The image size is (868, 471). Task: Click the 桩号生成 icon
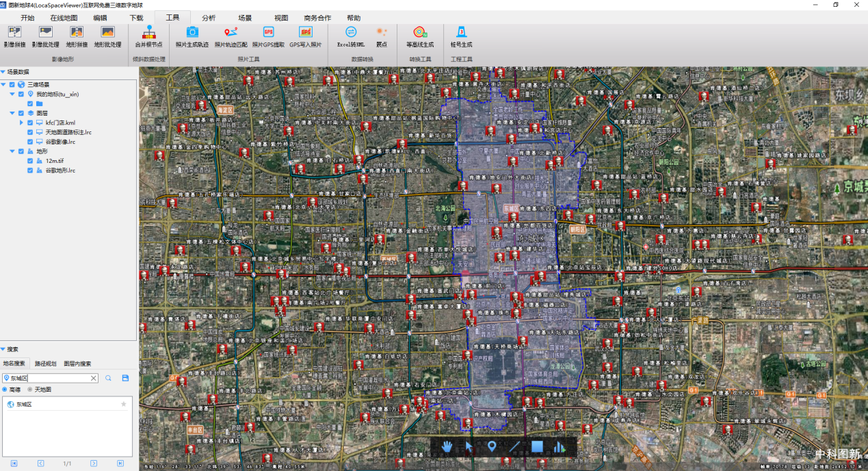click(x=461, y=32)
